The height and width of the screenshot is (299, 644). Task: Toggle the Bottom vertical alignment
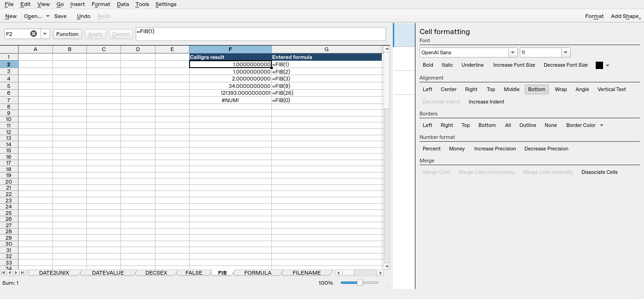[536, 89]
